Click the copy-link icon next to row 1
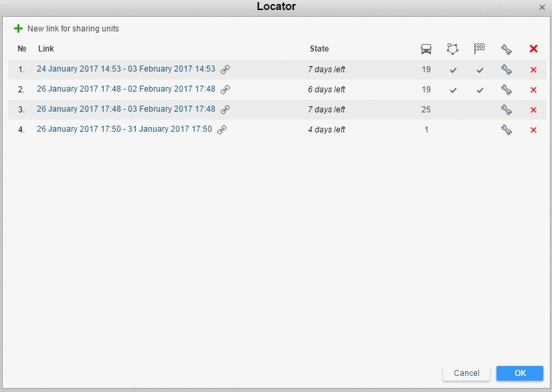This screenshot has width=552, height=392. 225,69
